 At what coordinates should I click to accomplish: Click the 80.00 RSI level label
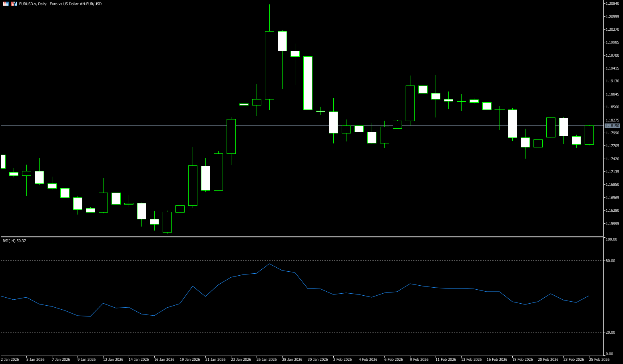[611, 261]
